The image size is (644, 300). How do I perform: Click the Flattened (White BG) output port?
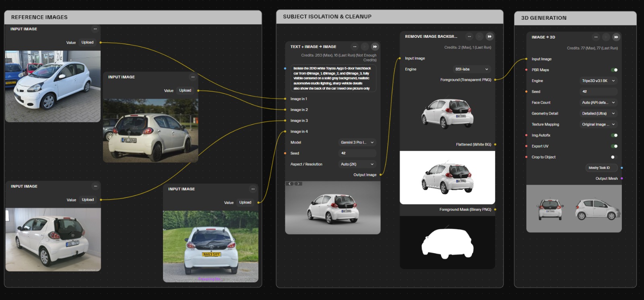pos(495,144)
